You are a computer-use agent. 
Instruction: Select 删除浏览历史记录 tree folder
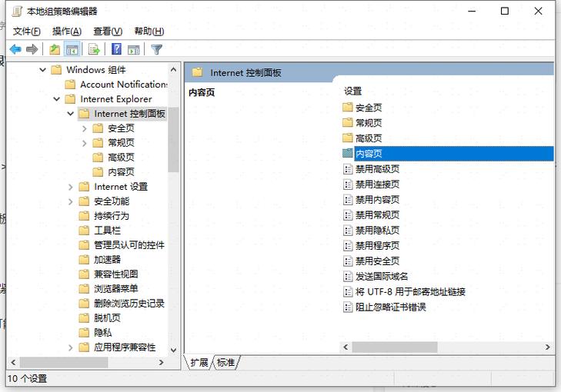click(x=129, y=304)
